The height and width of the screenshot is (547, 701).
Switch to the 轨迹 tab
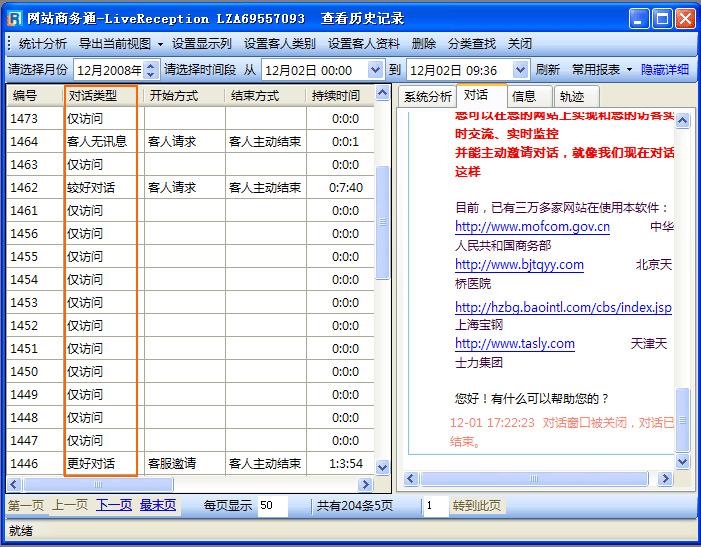[572, 96]
